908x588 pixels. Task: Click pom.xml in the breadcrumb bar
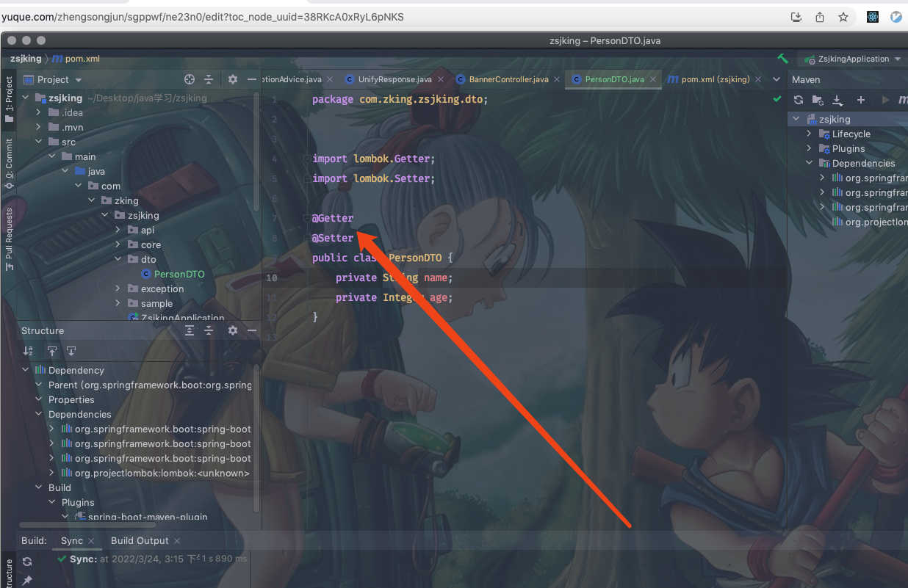point(76,59)
